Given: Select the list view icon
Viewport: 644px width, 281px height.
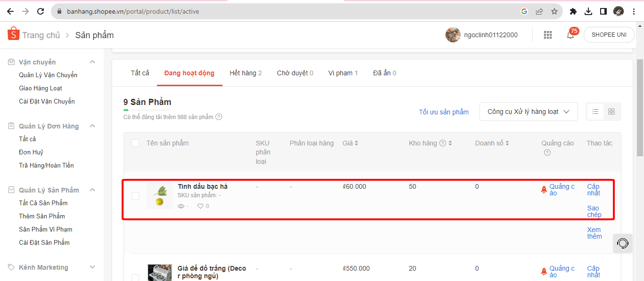Looking at the screenshot, I should pyautogui.click(x=595, y=112).
